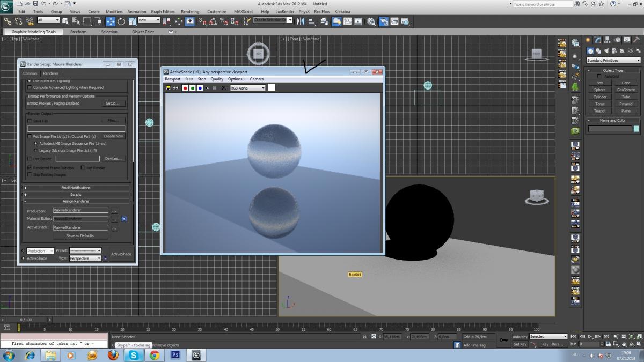This screenshot has width=644, height=362.
Task: Check the AutoGrid option
Action: pyautogui.click(x=599, y=77)
